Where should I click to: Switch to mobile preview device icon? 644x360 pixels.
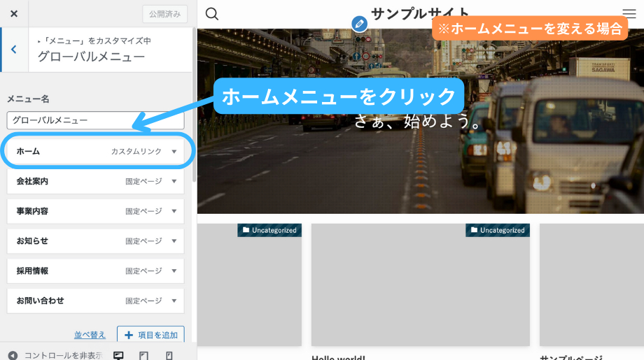pyautogui.click(x=169, y=355)
